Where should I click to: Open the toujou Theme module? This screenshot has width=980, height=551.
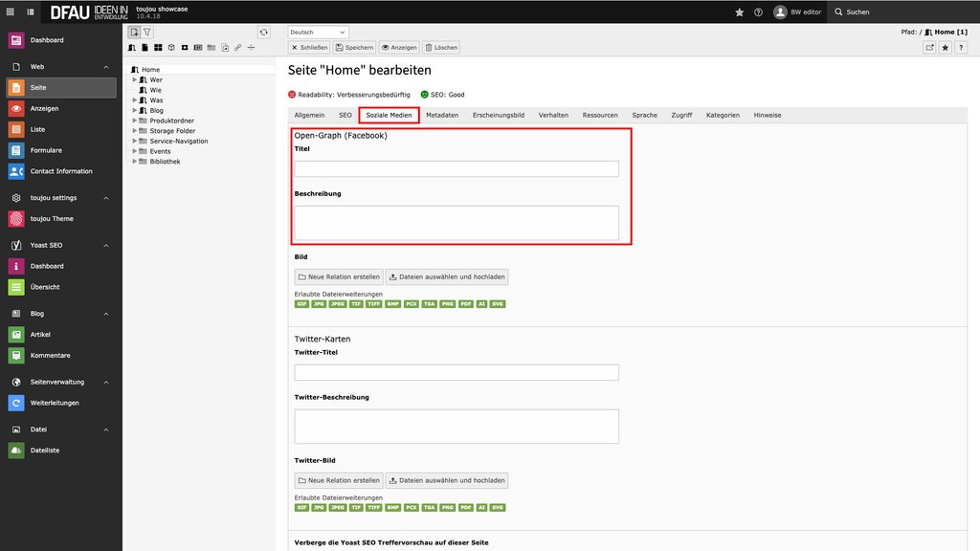52,219
